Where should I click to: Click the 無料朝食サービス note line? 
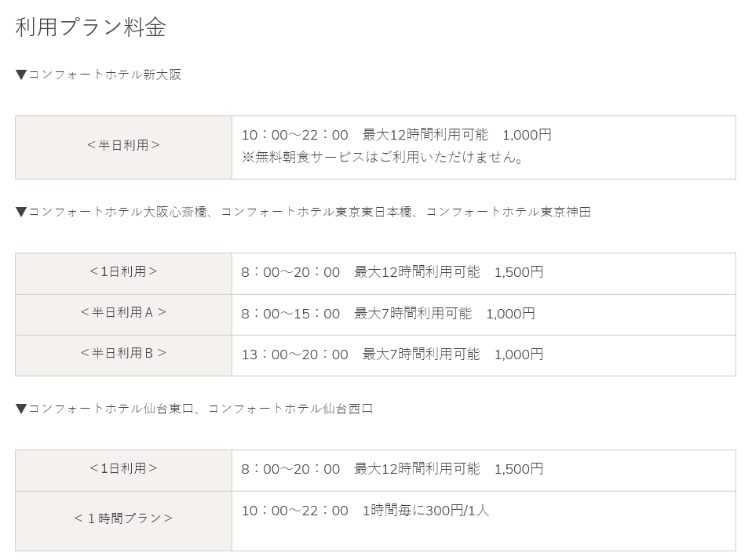pos(382,157)
